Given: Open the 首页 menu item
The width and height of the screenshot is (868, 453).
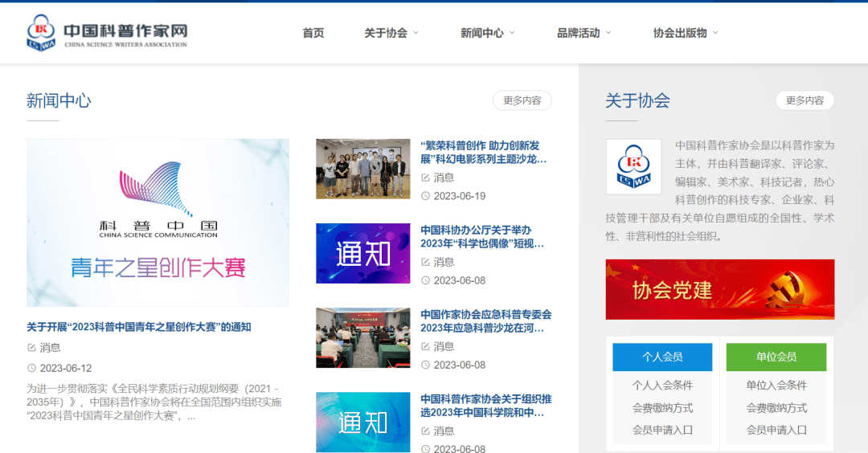Looking at the screenshot, I should [313, 33].
